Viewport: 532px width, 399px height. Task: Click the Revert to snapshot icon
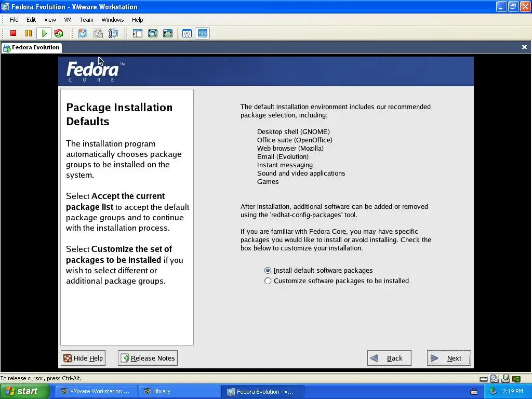coord(98,33)
